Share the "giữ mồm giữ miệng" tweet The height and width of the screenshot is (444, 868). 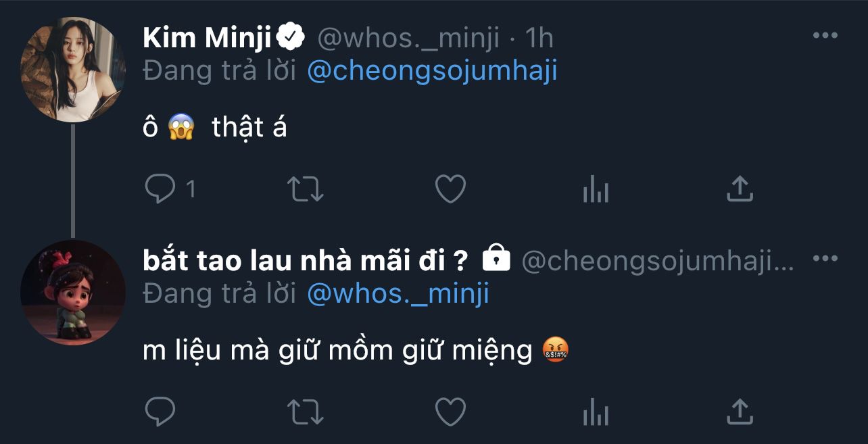point(740,411)
